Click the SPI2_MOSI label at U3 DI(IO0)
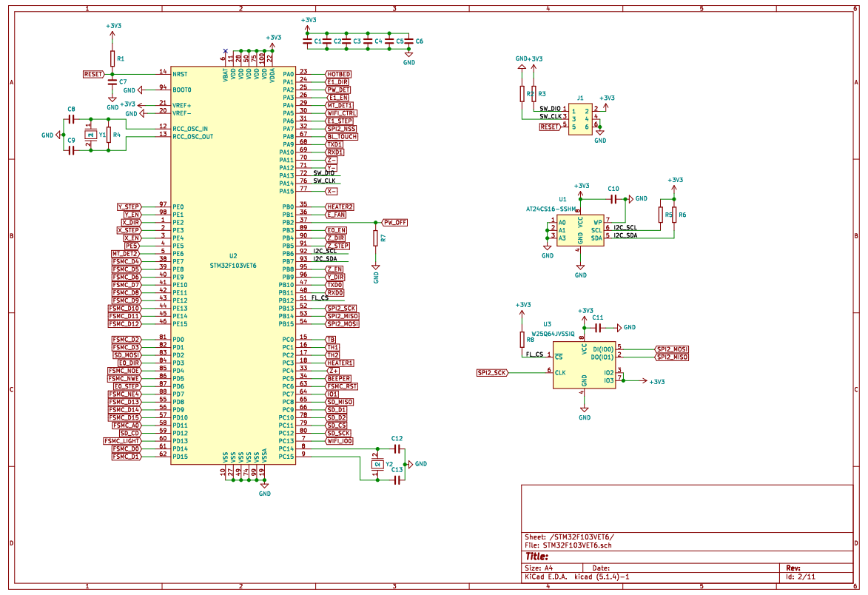This screenshot has height=595, width=868. pyautogui.click(x=672, y=349)
